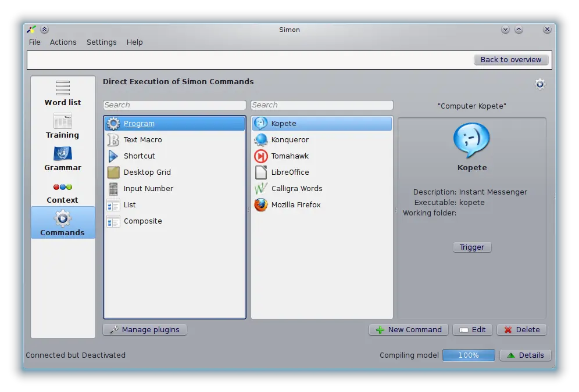Minimize the Simon window

click(505, 30)
